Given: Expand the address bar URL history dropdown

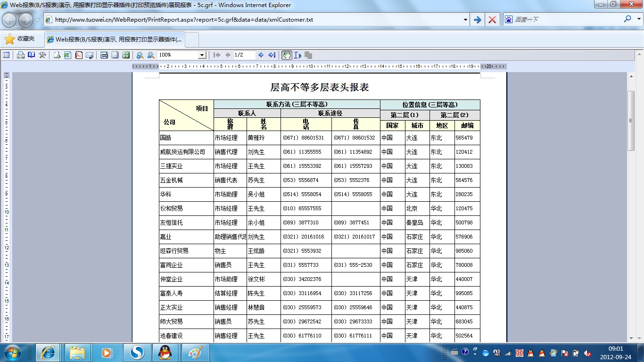Looking at the screenshot, I should point(465,20).
